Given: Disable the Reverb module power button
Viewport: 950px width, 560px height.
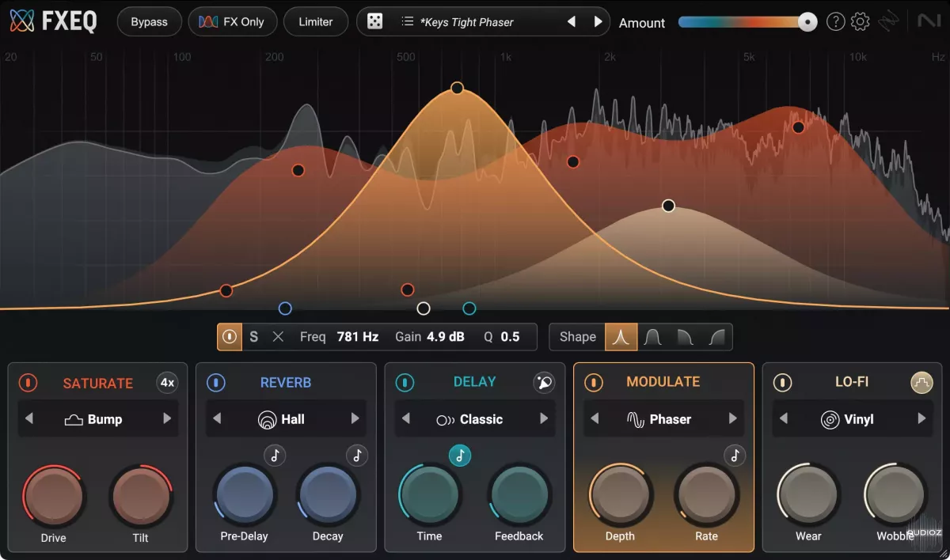Looking at the screenshot, I should point(216,383).
